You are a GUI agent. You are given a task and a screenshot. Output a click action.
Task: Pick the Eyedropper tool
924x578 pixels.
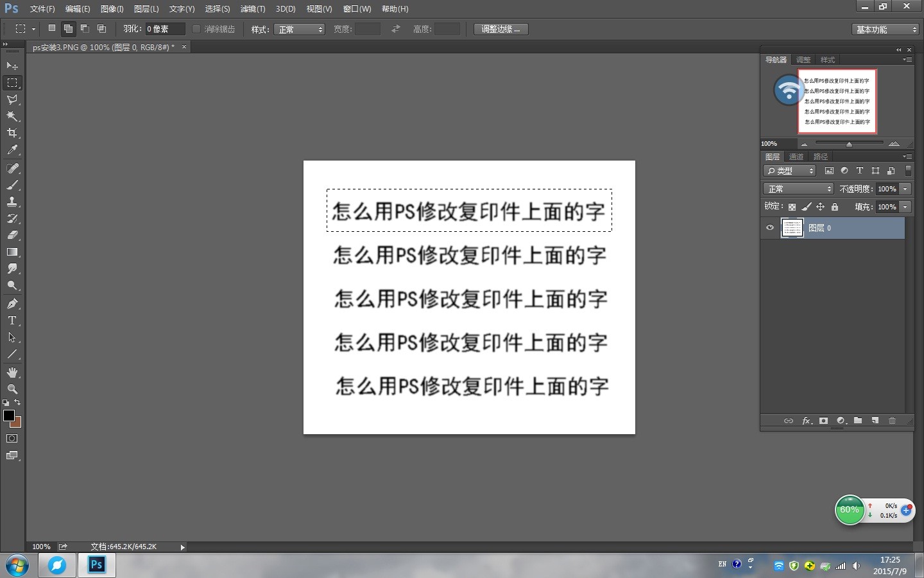[x=12, y=150]
